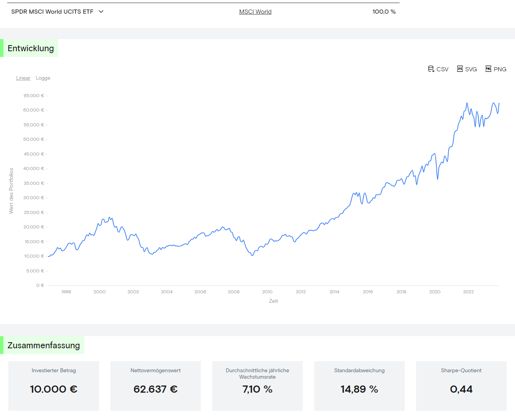Select the Nettovermögenswert 62.637 € card
Image resolution: width=515 pixels, height=420 pixels.
click(156, 386)
